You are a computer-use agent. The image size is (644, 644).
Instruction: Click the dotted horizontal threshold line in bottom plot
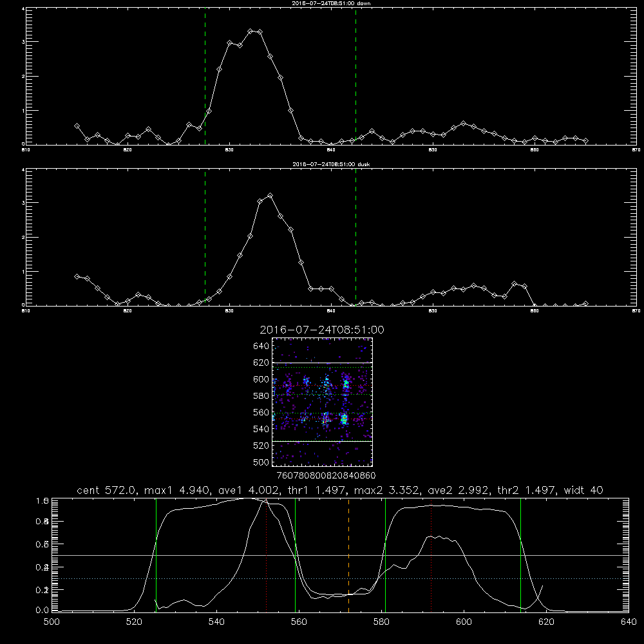coord(341,579)
